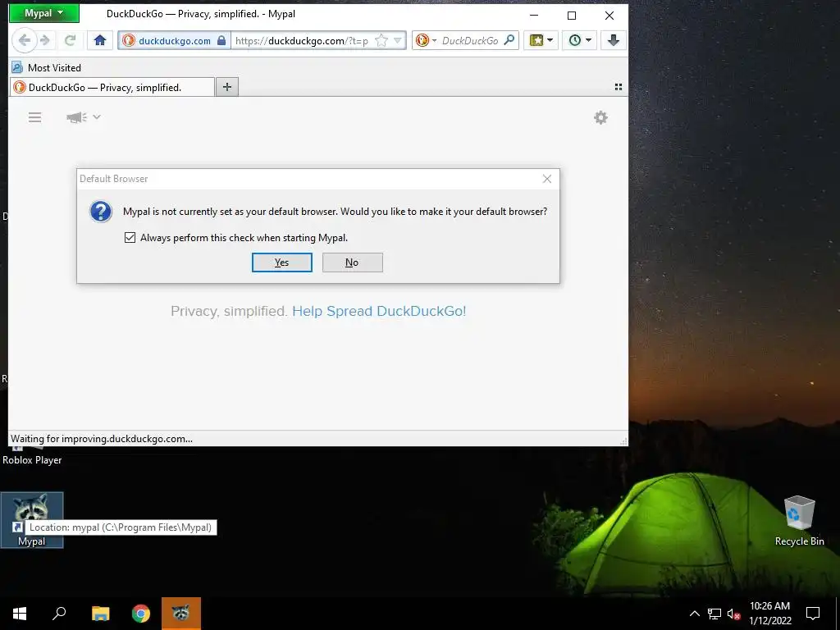Select the Recycle Bin desktop icon
Screen dimensions: 840x630
coord(799,521)
